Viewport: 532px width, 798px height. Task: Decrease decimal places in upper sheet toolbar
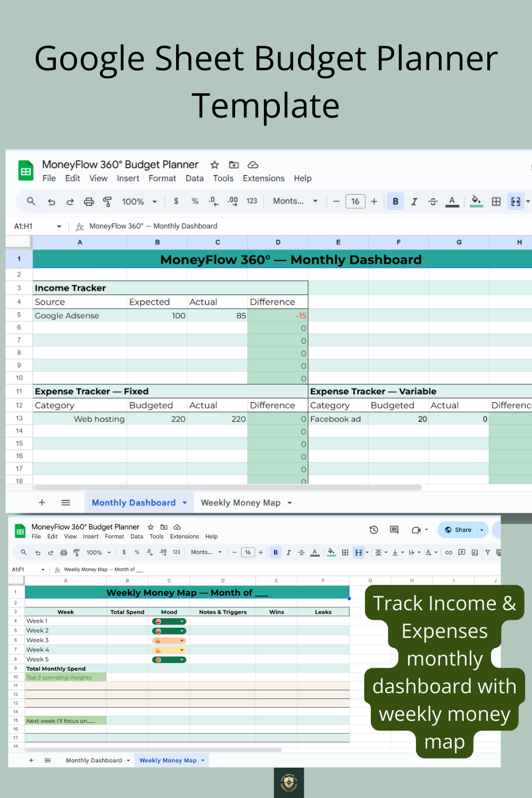[213, 201]
